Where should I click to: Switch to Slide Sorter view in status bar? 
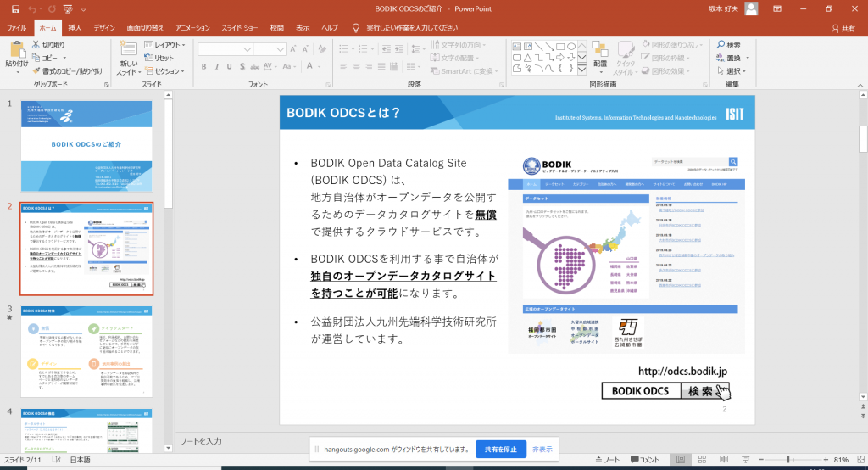tap(700, 460)
